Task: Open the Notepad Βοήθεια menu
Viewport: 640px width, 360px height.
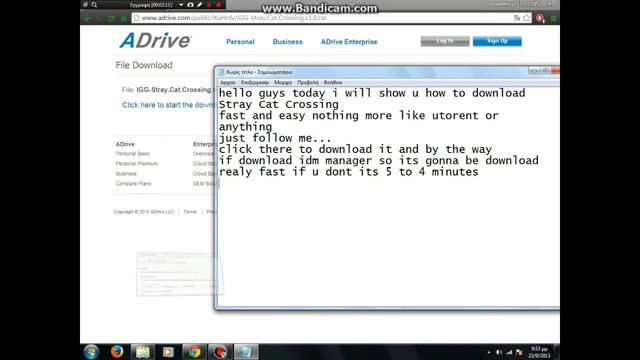Action: (x=333, y=83)
